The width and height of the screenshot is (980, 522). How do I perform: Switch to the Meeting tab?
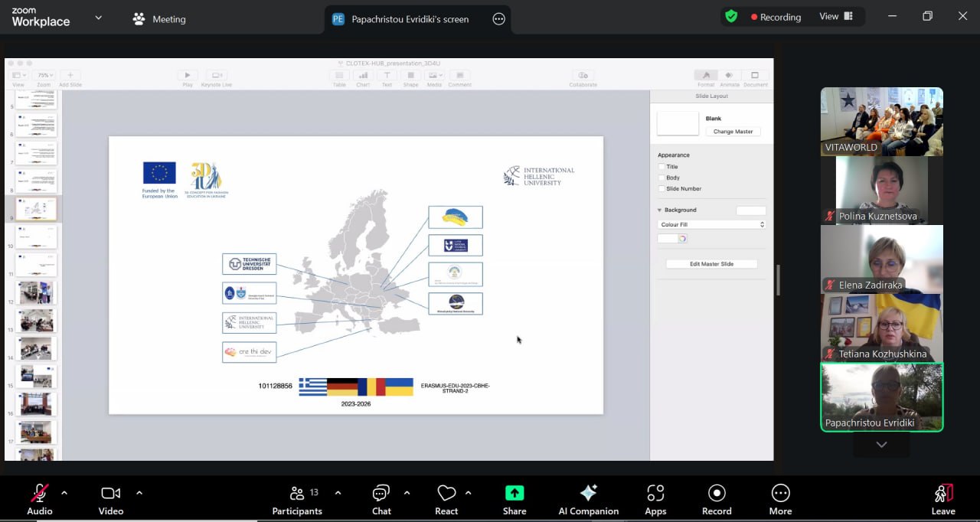click(x=159, y=19)
